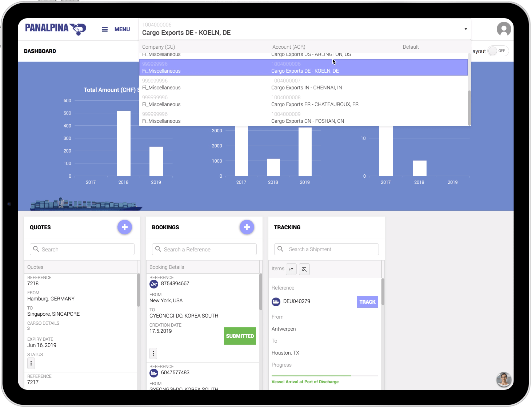Click the Quotes list scrollbar
The width and height of the screenshot is (532, 408).
tap(139, 290)
